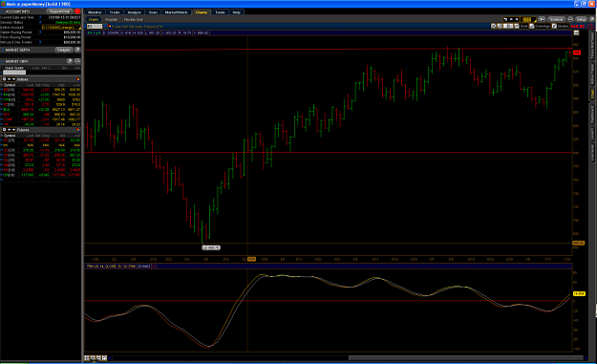597x364 pixels.
Task: Expand Option Buying Power arrow
Action: pyautogui.click(x=40, y=32)
